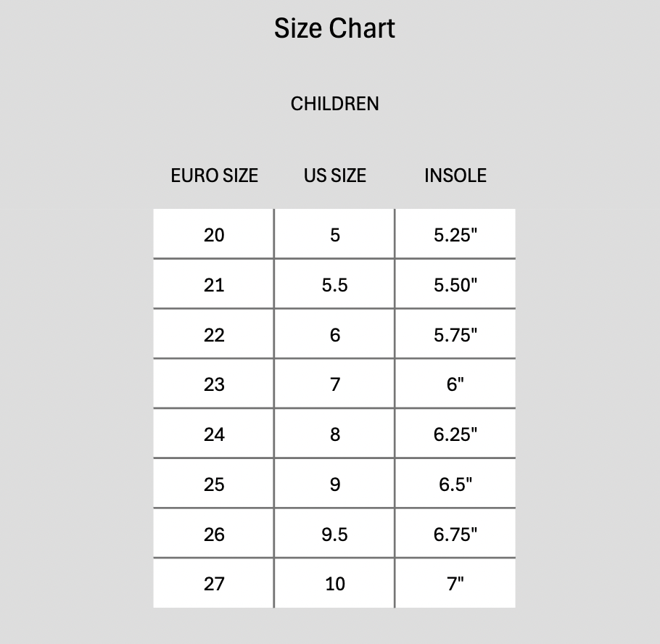This screenshot has height=644, width=660.
Task: Click Euro size 25 cell
Action: click(x=214, y=484)
